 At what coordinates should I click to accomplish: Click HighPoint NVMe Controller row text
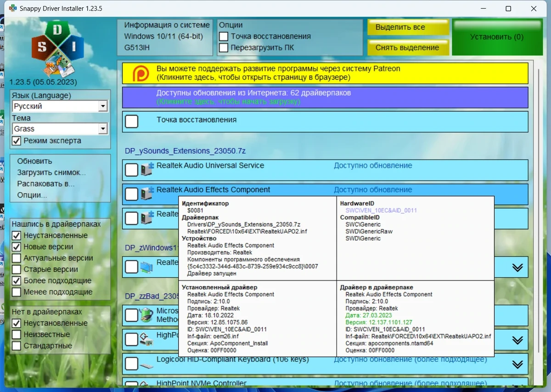coord(202,383)
